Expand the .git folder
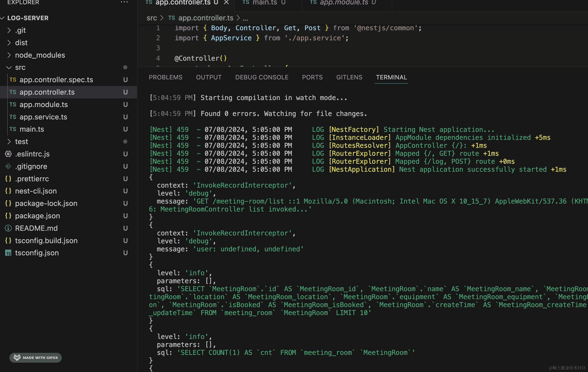The height and width of the screenshot is (372, 588). tap(9, 30)
